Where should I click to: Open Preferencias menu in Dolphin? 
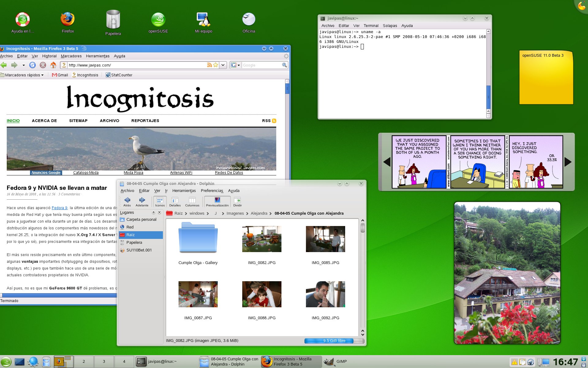coord(212,191)
